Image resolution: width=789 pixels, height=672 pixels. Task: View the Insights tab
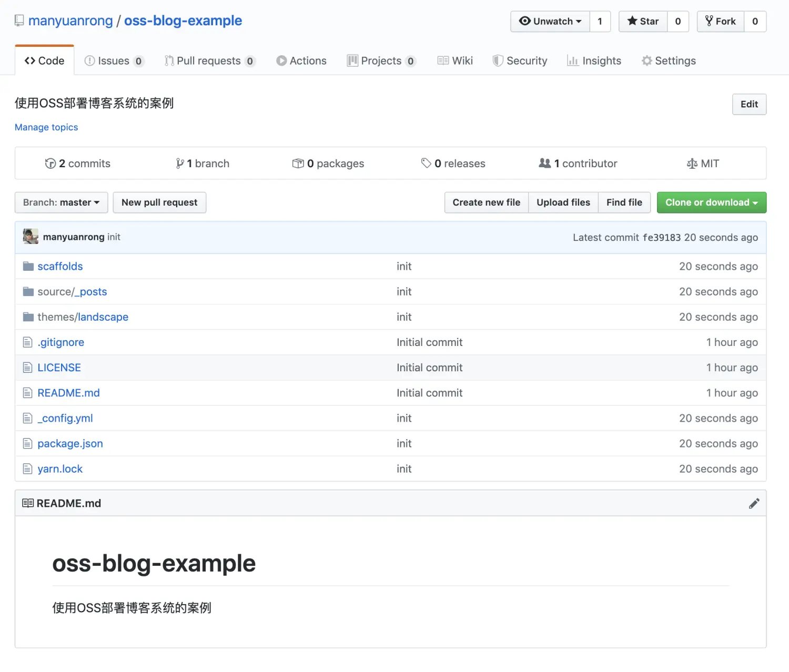coord(594,61)
